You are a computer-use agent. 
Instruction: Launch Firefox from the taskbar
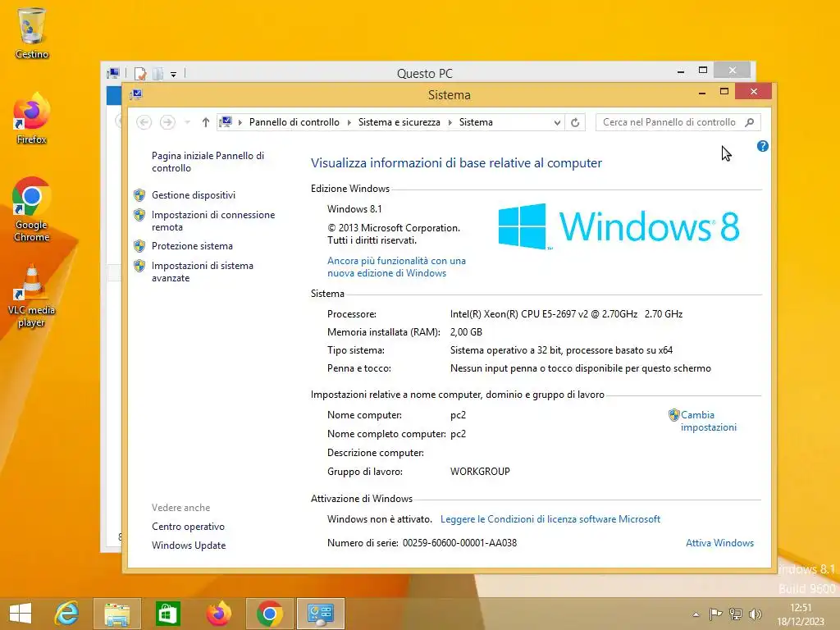(x=218, y=614)
